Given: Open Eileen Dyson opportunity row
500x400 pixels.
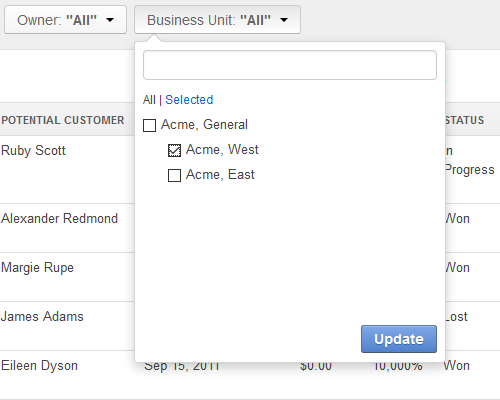Looking at the screenshot, I should (39, 366).
